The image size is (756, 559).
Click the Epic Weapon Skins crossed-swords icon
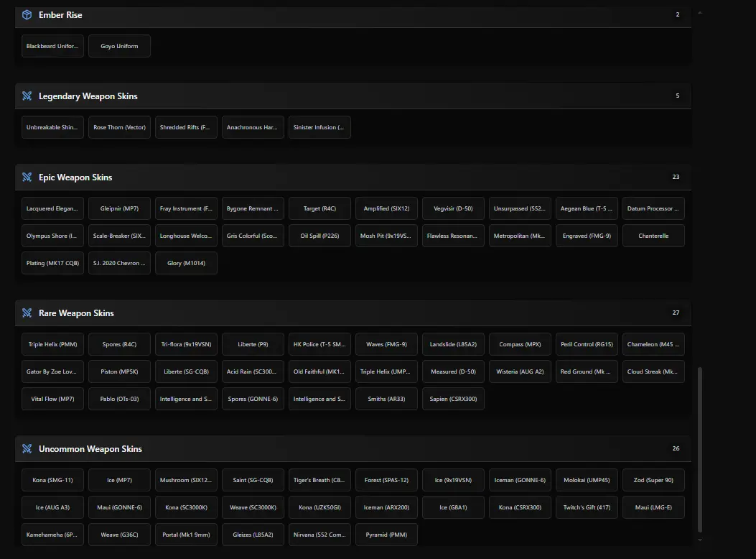click(x=27, y=177)
